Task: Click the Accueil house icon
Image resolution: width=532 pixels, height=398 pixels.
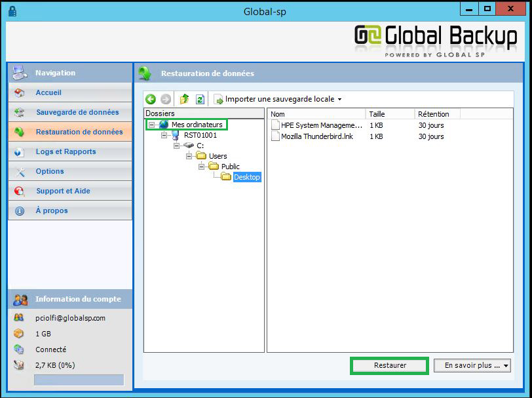Action: [20, 92]
